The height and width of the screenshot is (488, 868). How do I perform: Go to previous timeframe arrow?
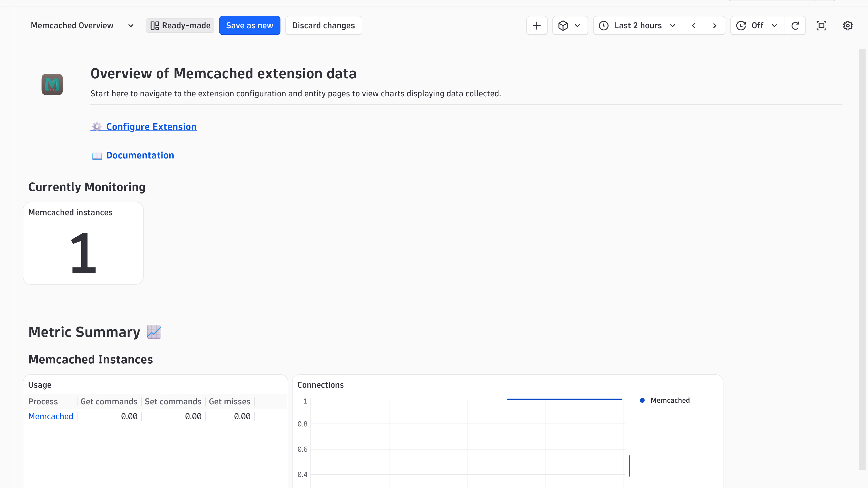click(693, 26)
